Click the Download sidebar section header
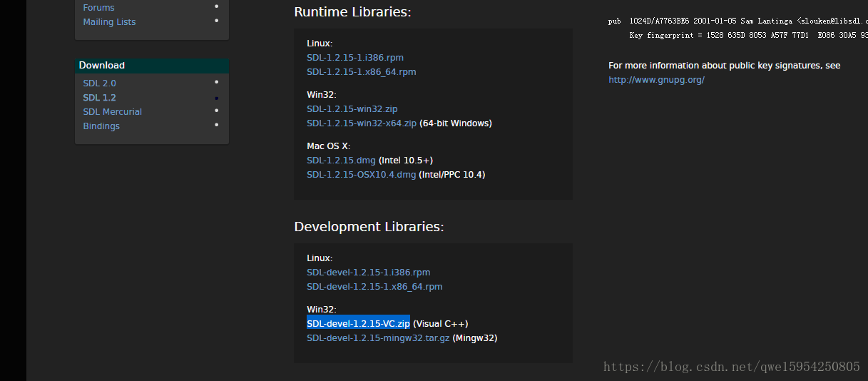This screenshot has width=868, height=381. coord(152,65)
